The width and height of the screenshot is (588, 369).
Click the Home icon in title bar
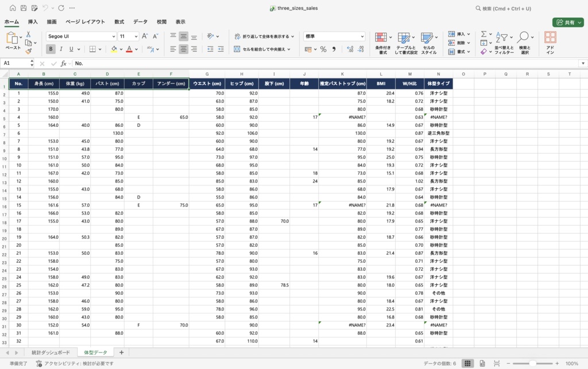(13, 8)
